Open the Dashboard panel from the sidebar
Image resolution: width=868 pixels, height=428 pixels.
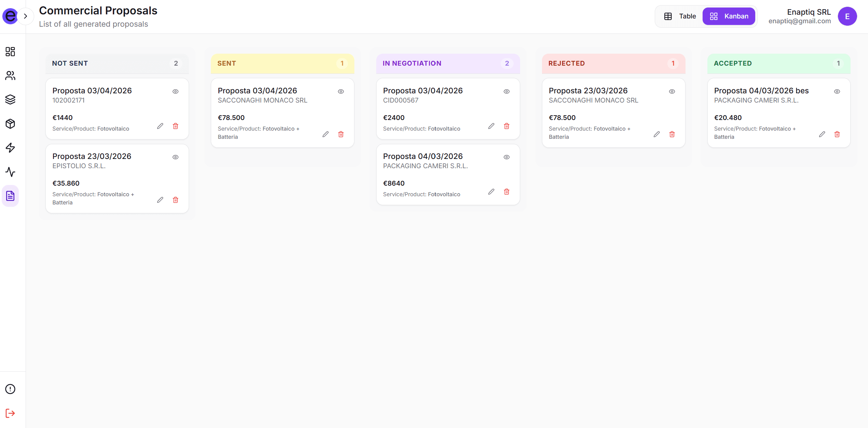click(10, 52)
